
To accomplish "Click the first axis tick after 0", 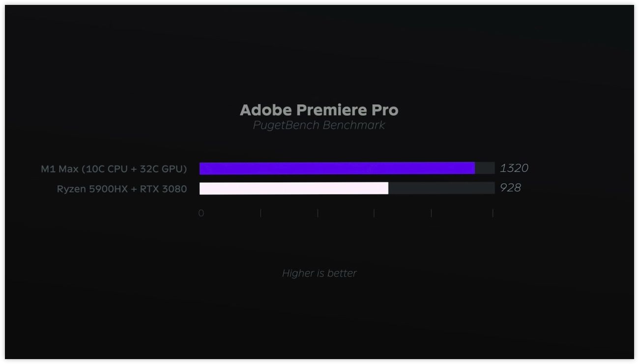I will coord(261,213).
